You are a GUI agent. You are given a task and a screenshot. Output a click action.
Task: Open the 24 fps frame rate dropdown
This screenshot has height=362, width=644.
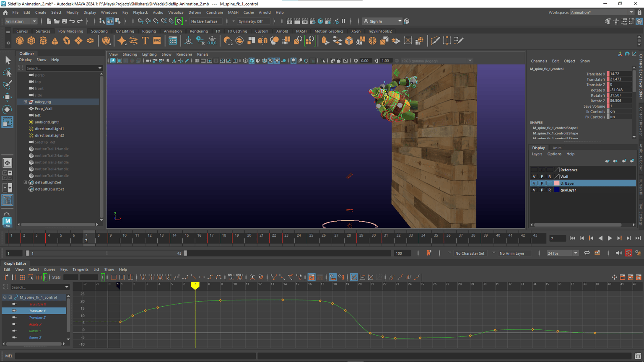(x=563, y=253)
